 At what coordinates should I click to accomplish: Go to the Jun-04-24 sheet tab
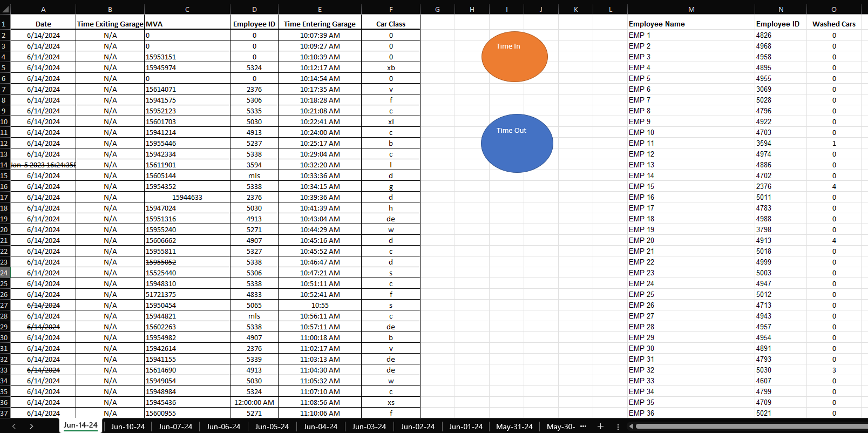pos(321,427)
